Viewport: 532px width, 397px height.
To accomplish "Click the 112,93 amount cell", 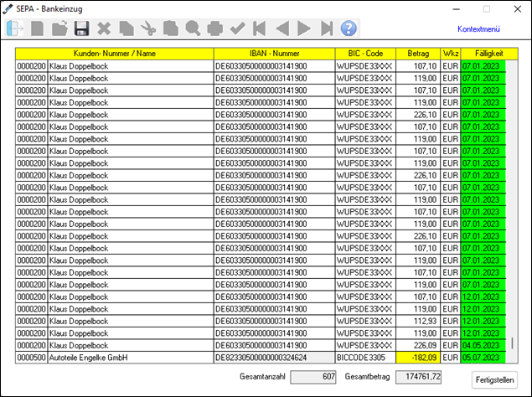I will pos(418,321).
